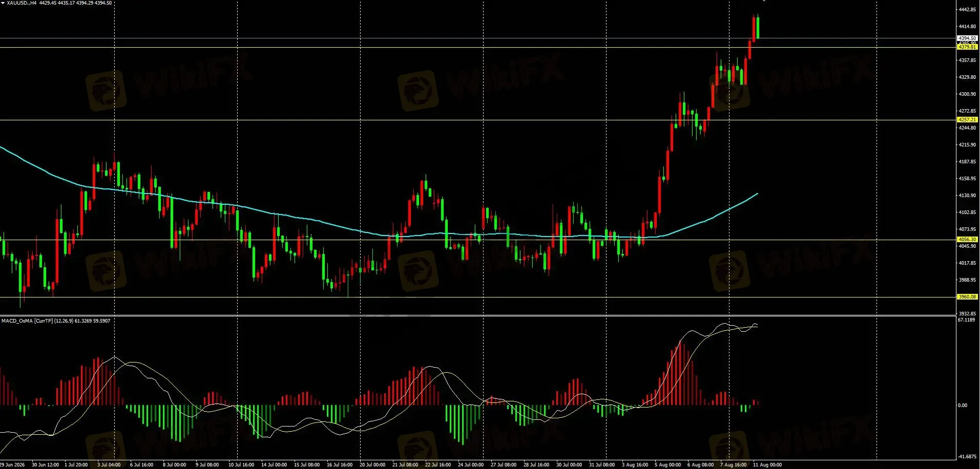The height and width of the screenshot is (469, 980).
Task: Click the 8 Jul 00:00 time label
Action: tap(174, 465)
